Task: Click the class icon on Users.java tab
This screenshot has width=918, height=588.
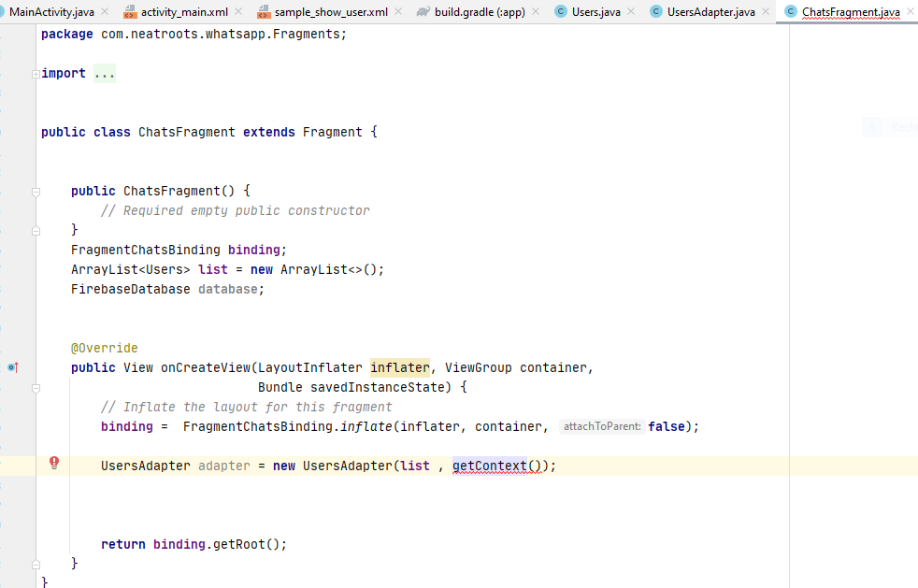Action: 561,11
